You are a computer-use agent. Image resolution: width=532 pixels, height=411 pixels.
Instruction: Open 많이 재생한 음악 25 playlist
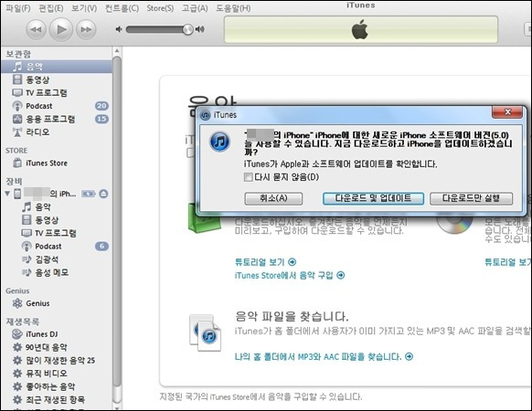tap(57, 360)
